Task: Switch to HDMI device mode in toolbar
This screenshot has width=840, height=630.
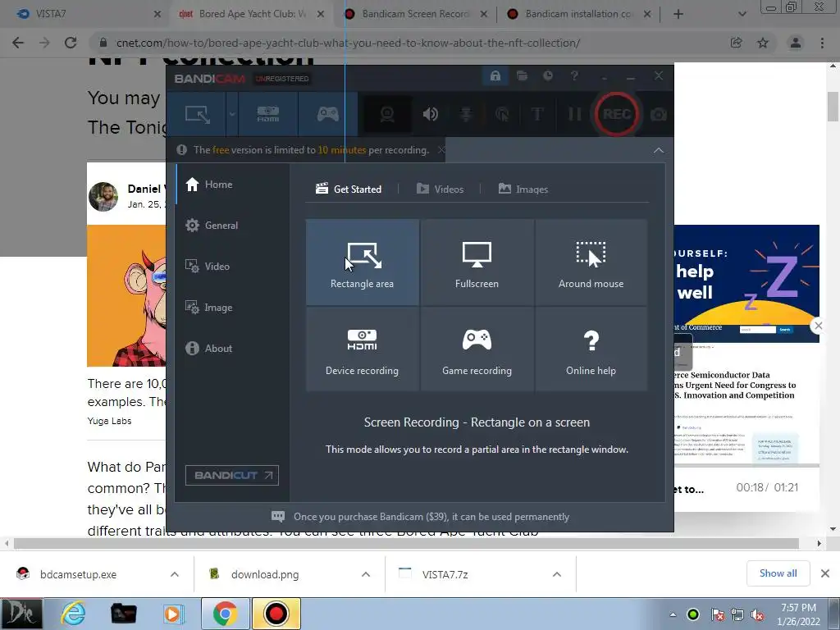Action: 268,114
